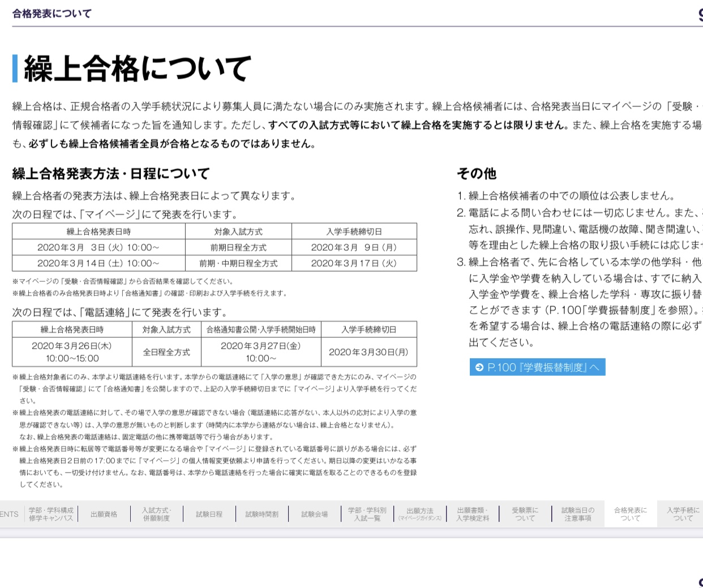Open 出願書類・入学検定料 tab

tap(473, 514)
